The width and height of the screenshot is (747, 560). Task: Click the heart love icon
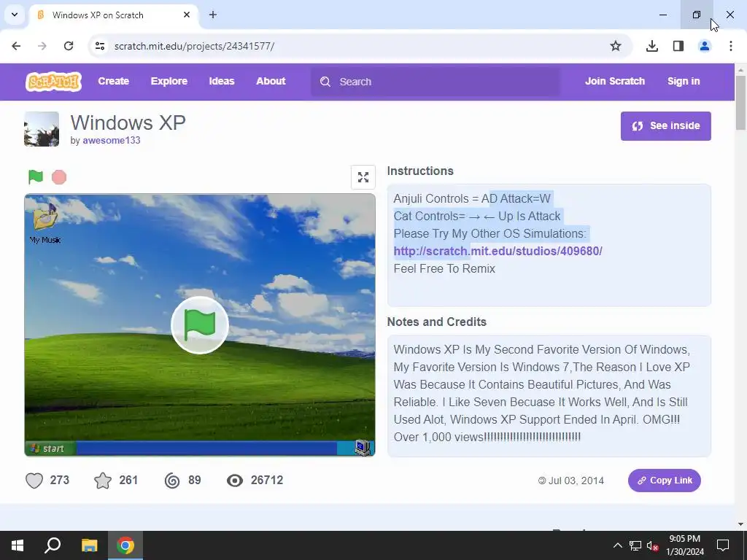point(34,481)
